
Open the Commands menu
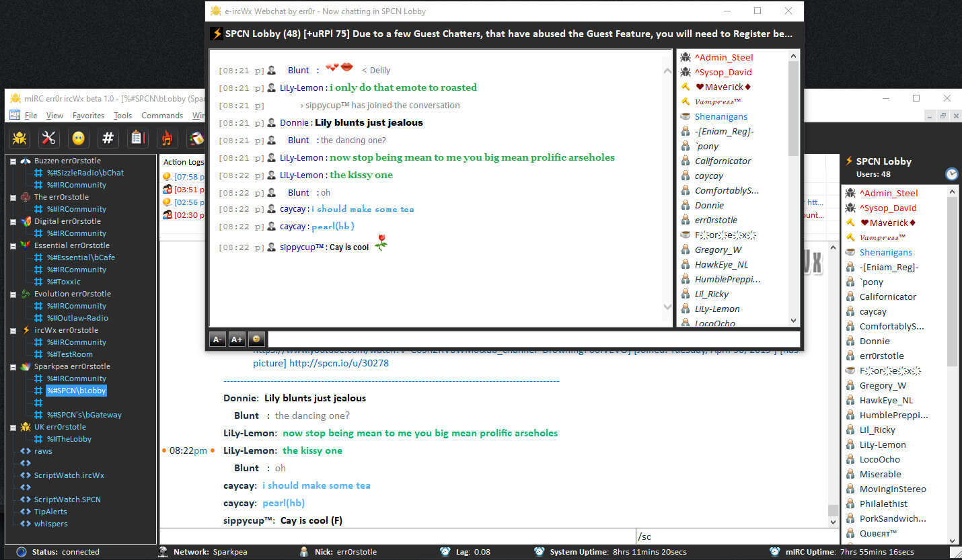coord(161,116)
